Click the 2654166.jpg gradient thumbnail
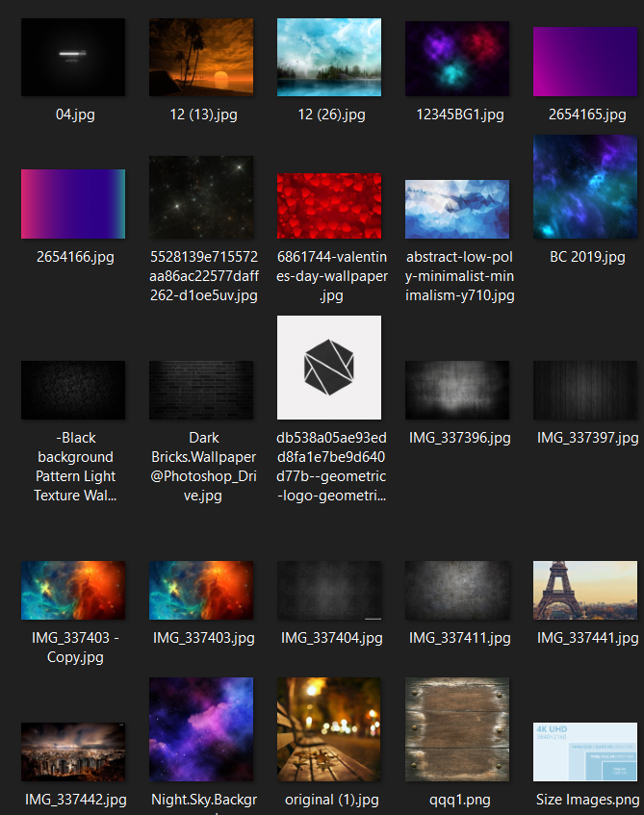The width and height of the screenshot is (644, 815). (73, 204)
